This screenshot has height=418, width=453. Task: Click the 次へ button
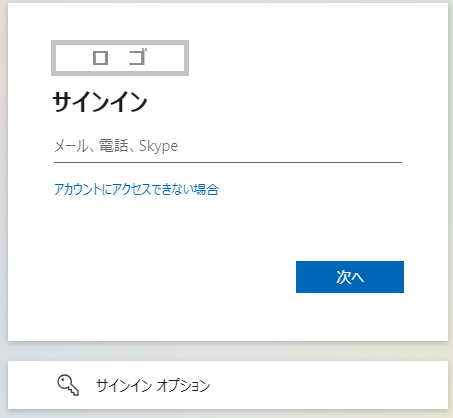click(350, 277)
